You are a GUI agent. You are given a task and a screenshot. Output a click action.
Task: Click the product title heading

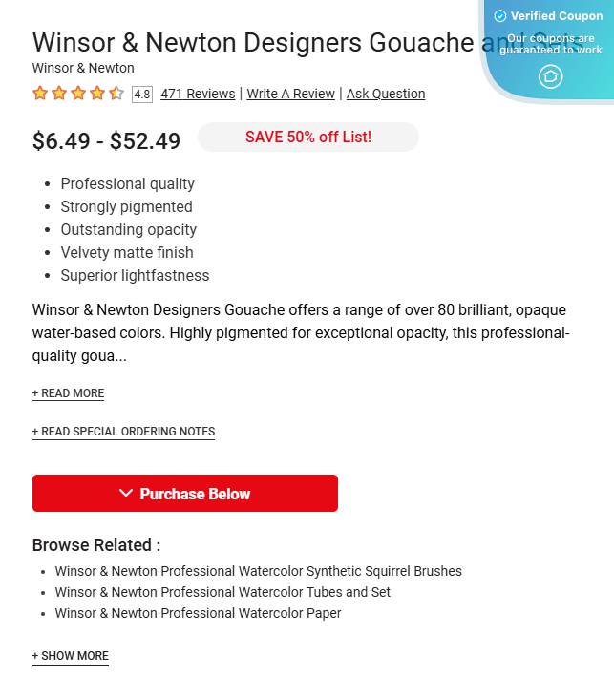308,43
